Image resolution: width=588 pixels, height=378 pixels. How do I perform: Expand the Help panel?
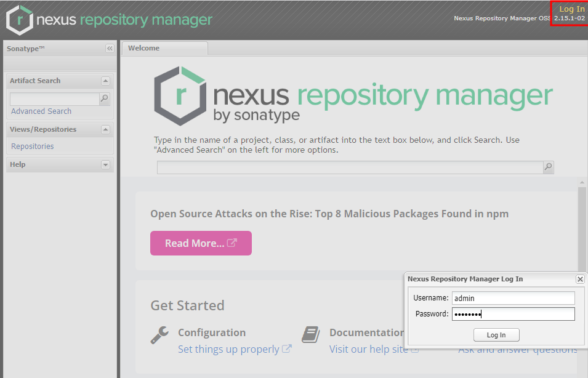(105, 164)
